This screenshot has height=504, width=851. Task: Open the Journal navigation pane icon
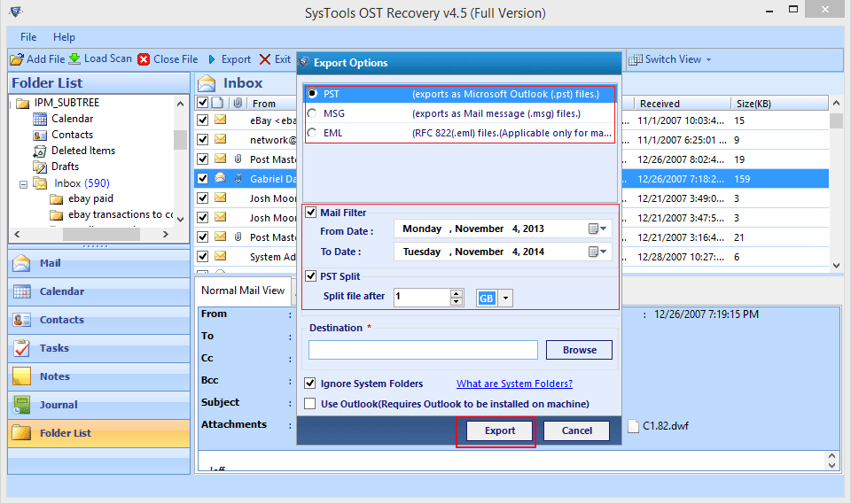[x=21, y=405]
